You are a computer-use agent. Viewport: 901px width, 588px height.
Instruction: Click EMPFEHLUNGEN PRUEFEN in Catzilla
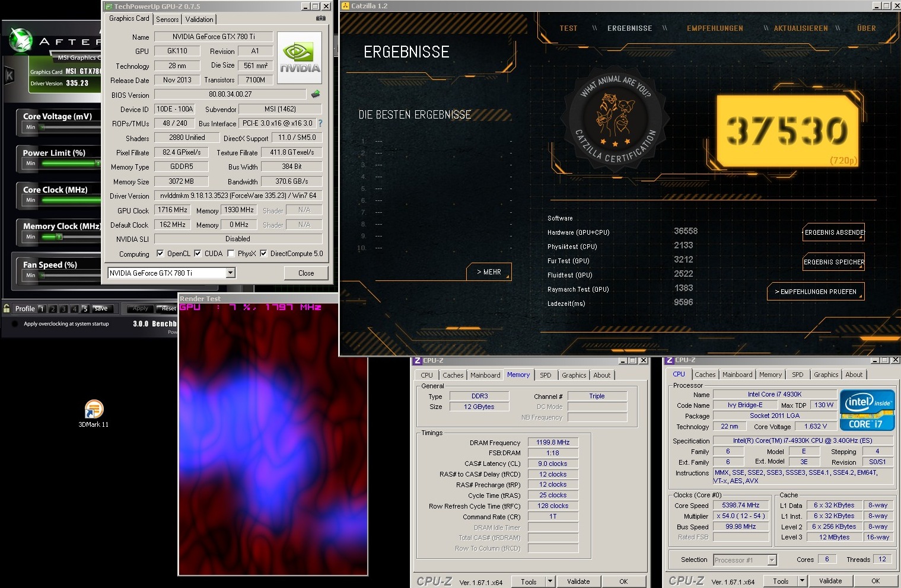pos(816,292)
